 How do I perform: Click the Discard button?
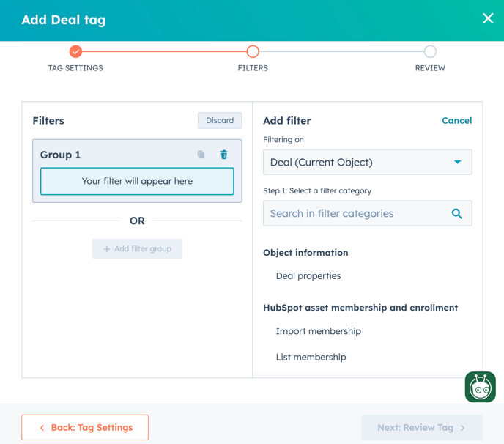coord(220,120)
